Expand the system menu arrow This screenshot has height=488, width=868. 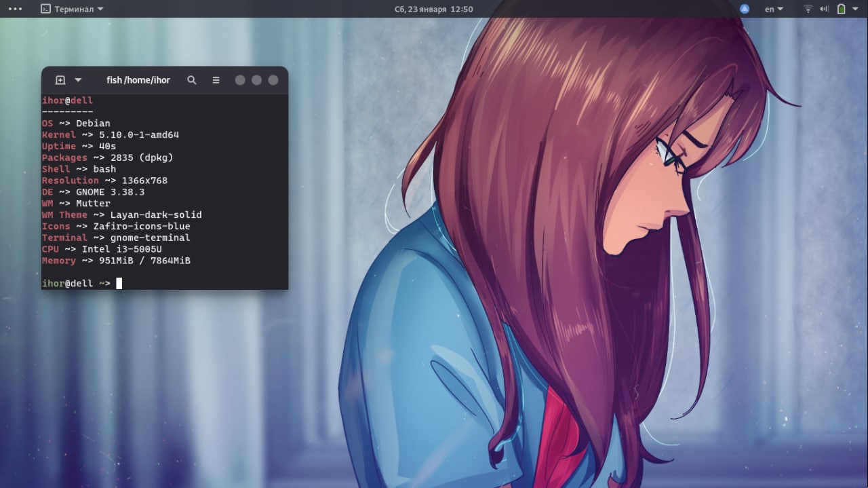tap(855, 10)
